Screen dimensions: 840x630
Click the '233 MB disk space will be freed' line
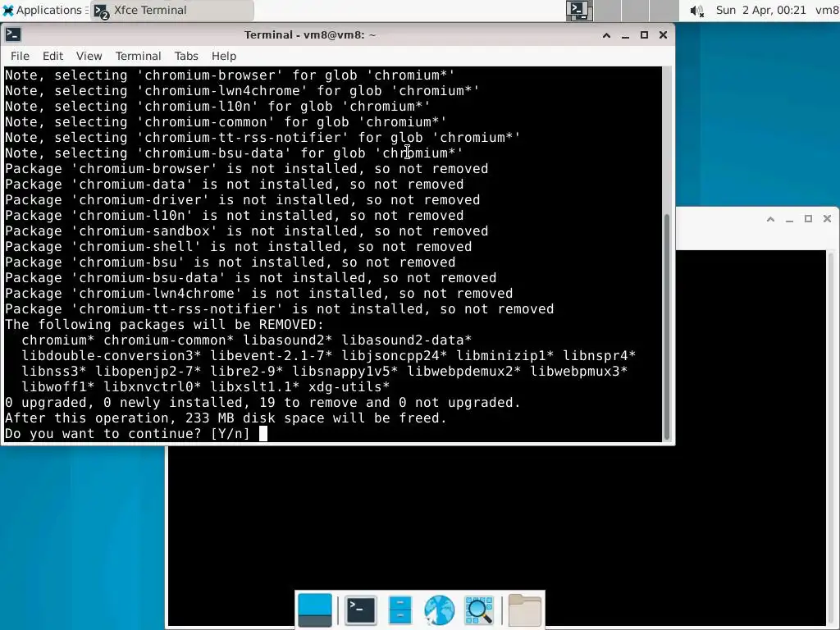226,418
